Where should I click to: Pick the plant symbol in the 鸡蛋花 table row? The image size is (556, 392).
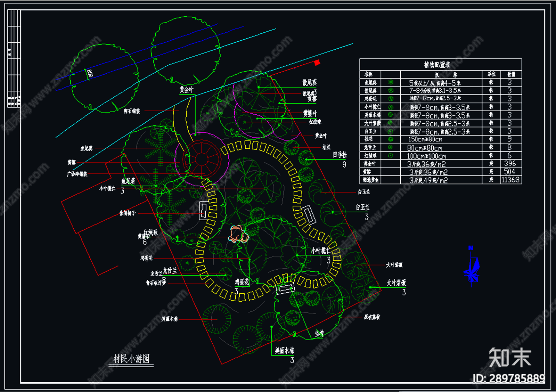pos(391,99)
